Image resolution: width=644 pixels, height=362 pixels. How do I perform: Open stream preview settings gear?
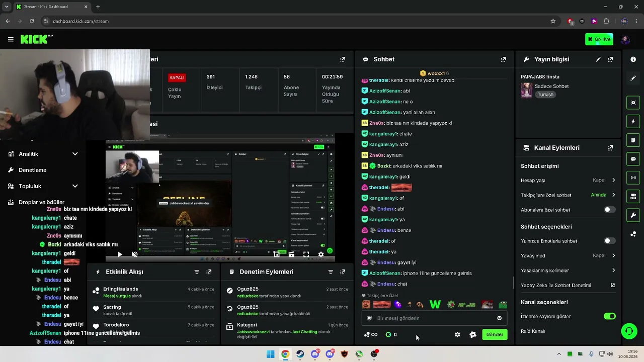click(321, 254)
